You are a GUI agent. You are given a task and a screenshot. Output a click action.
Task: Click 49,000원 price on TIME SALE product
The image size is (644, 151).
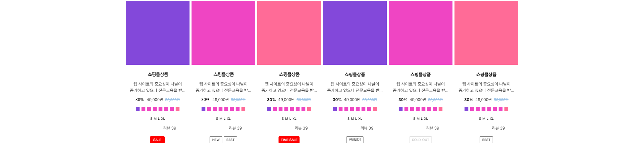pos(286,100)
